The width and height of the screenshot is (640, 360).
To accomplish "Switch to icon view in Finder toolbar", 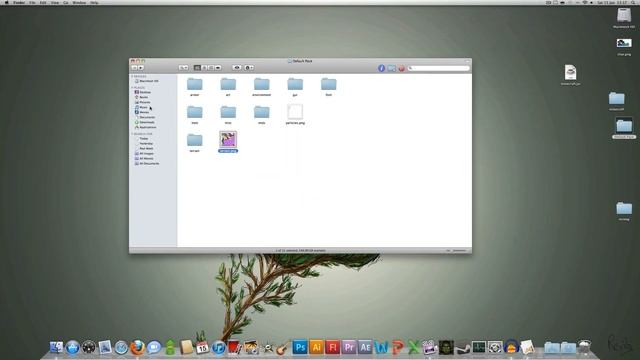I will pos(197,68).
